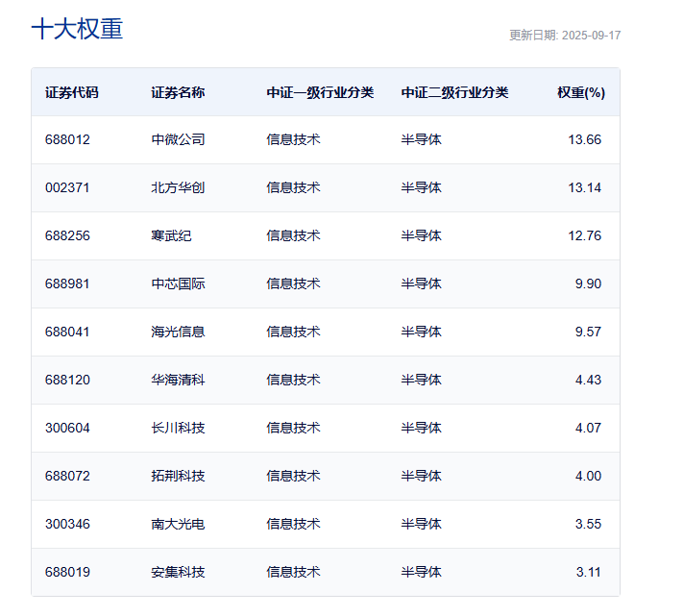
Task: Click security code 688120
Action: (67, 380)
